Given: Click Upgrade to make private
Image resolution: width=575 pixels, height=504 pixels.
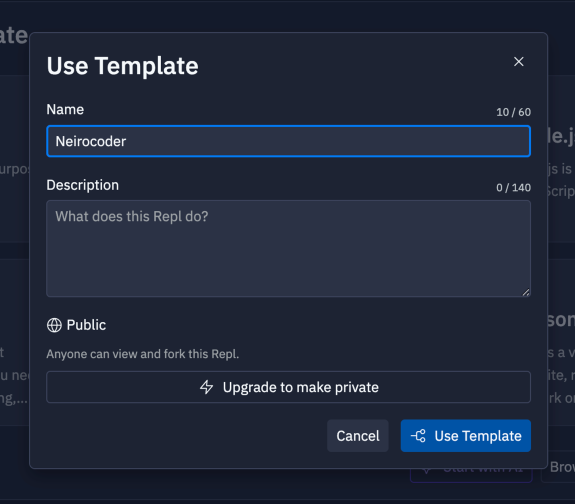Looking at the screenshot, I should [289, 387].
